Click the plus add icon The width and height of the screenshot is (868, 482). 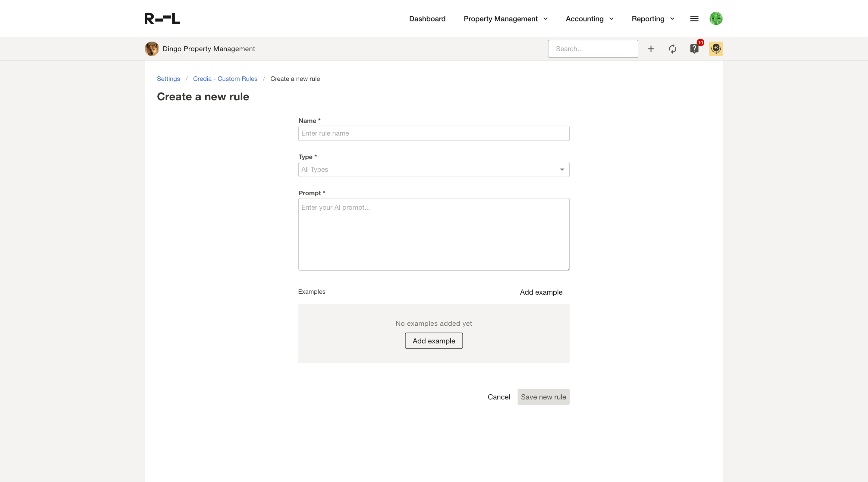click(651, 49)
